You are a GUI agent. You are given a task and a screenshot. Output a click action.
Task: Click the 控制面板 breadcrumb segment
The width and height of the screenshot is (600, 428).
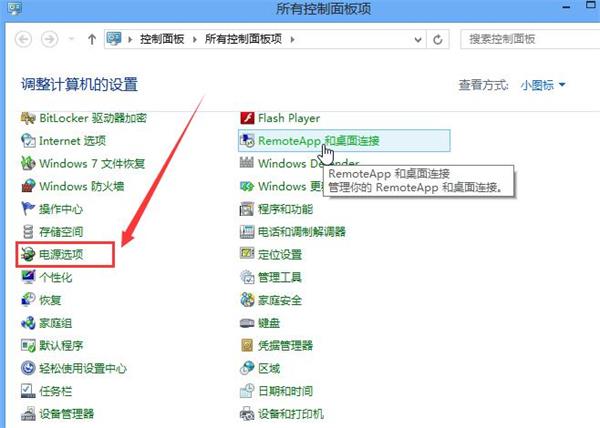pyautogui.click(x=162, y=39)
